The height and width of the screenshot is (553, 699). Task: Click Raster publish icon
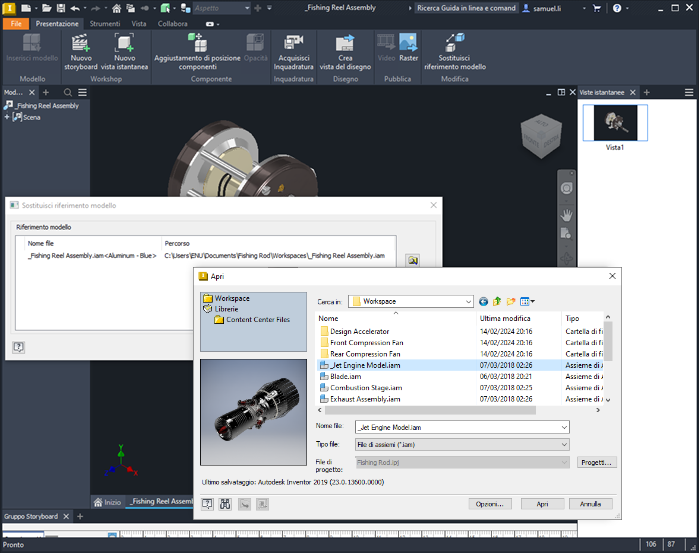tap(408, 42)
